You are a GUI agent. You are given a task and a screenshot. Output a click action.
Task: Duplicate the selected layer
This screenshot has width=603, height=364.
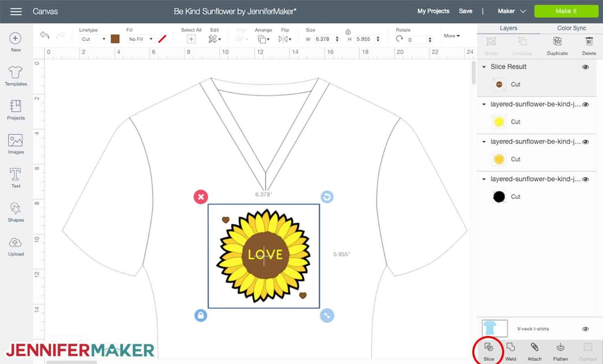[557, 46]
